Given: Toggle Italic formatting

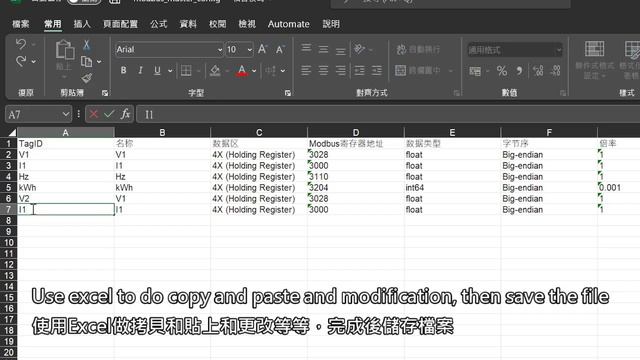Looking at the screenshot, I should [x=140, y=71].
